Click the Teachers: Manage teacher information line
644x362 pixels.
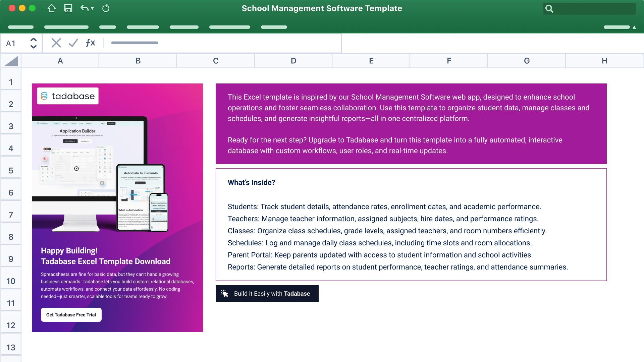[x=383, y=219]
